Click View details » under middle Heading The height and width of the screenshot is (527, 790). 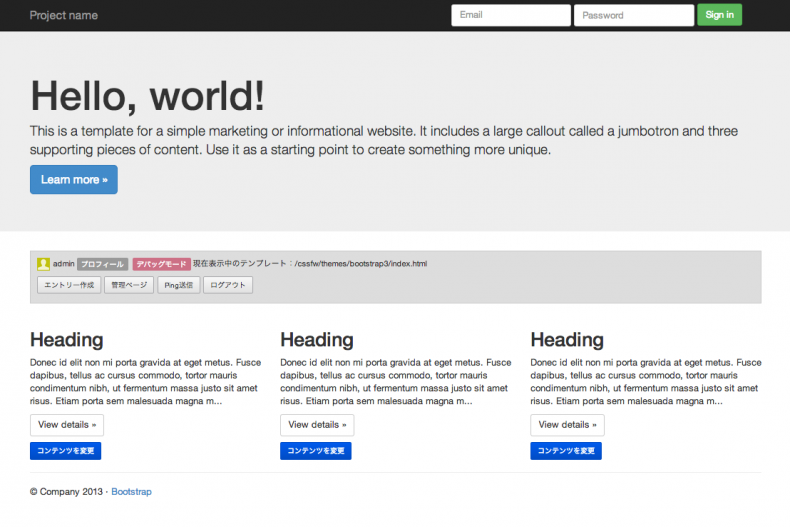(x=317, y=425)
